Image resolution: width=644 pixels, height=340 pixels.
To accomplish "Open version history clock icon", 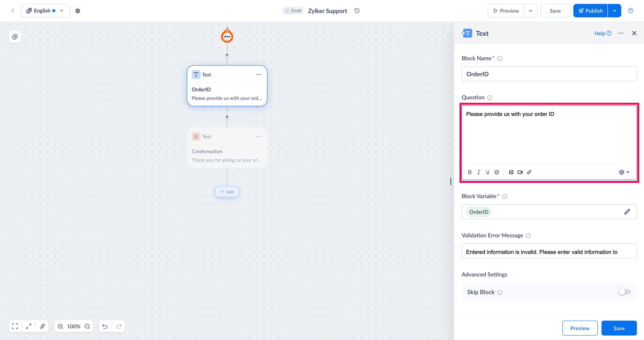I will coord(357,11).
